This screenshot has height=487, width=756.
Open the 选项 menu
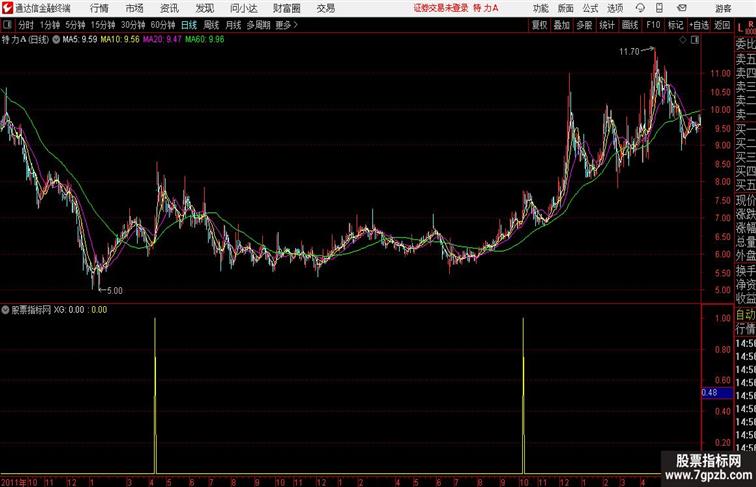point(615,8)
